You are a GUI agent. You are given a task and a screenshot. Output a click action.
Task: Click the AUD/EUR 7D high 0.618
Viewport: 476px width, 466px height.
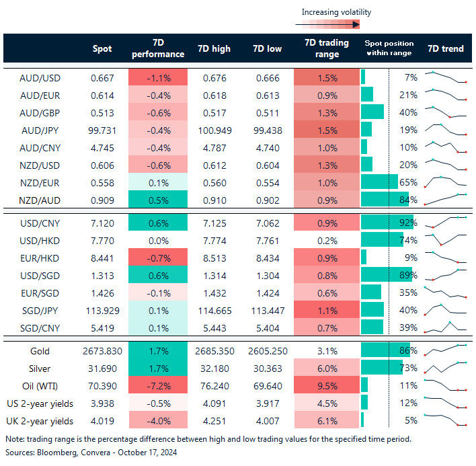tap(214, 96)
